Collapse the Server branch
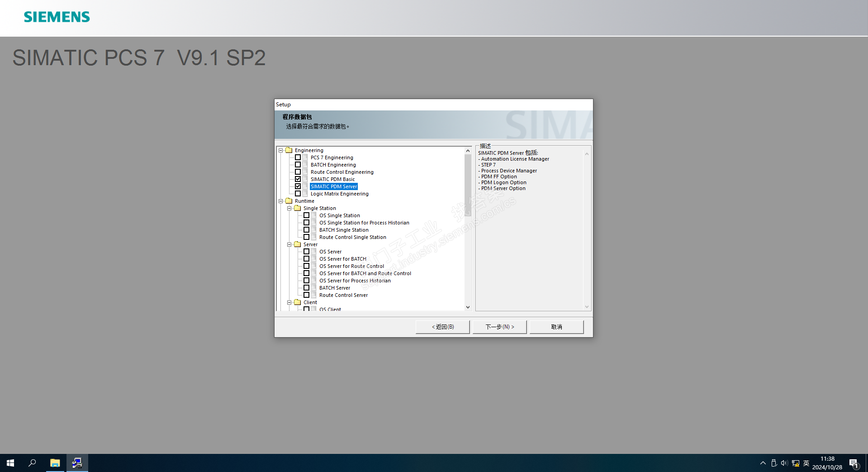The image size is (868, 472). pos(289,244)
